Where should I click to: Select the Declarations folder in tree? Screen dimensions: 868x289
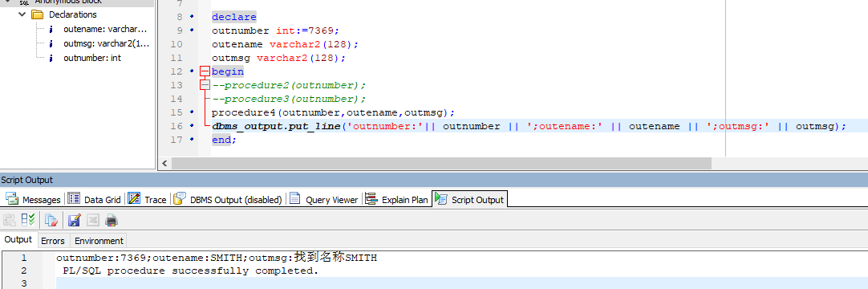click(72, 14)
